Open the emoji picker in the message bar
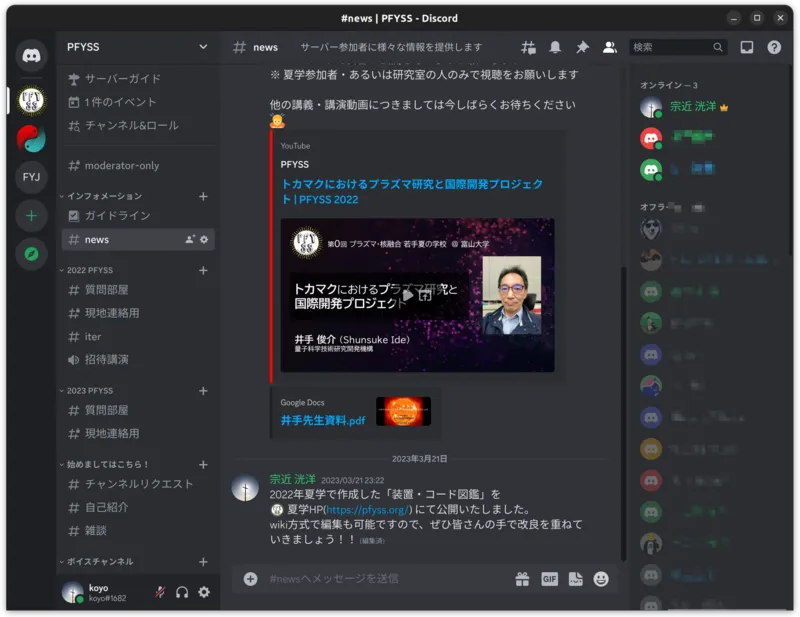800x617 pixels. (x=601, y=578)
